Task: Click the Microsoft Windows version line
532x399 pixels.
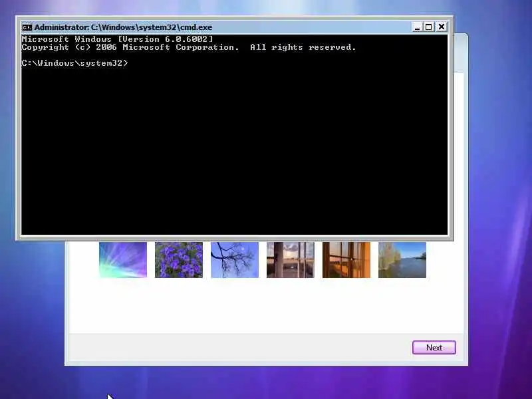Action: (x=118, y=39)
